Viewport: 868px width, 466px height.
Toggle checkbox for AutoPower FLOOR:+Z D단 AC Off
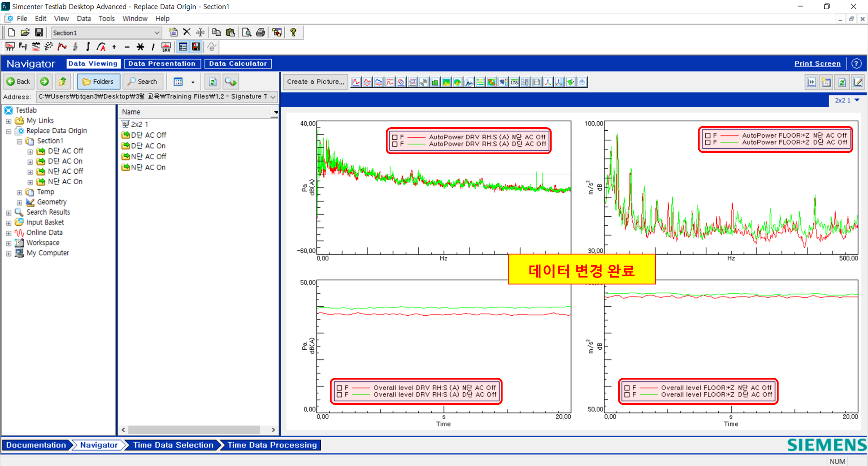(x=708, y=142)
